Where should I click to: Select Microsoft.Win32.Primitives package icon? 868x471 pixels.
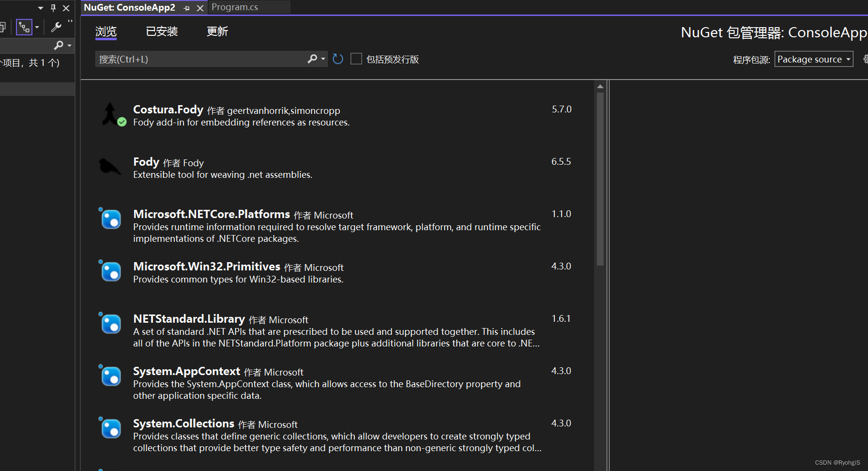(110, 271)
